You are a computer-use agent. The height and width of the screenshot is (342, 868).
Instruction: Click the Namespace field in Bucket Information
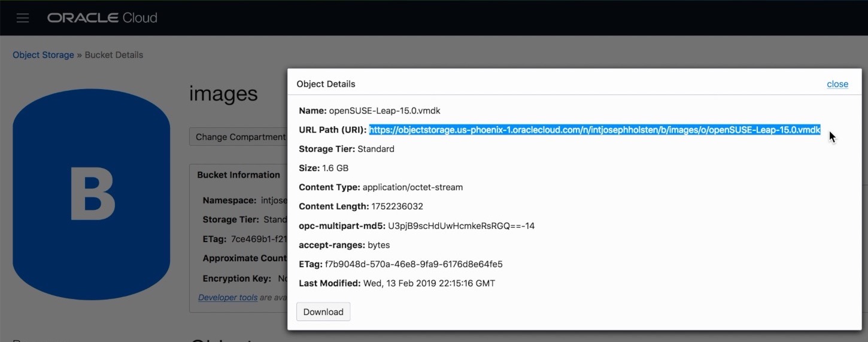[x=244, y=201]
